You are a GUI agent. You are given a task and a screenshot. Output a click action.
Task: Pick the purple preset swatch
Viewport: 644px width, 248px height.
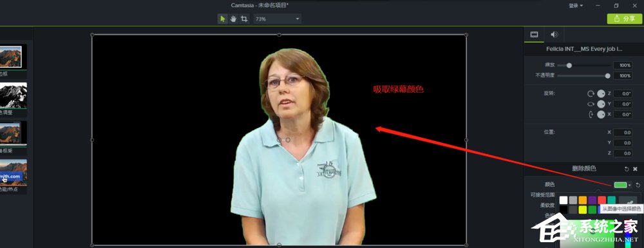tap(592, 200)
